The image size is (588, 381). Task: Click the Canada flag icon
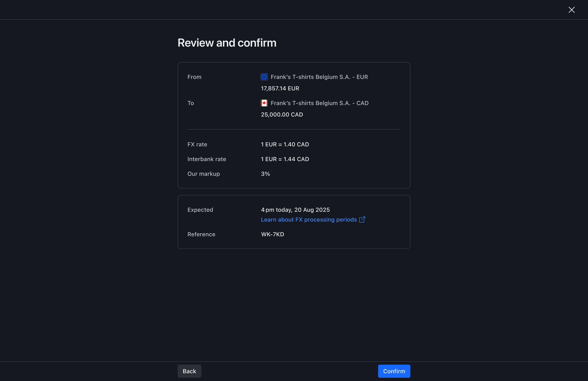(264, 103)
